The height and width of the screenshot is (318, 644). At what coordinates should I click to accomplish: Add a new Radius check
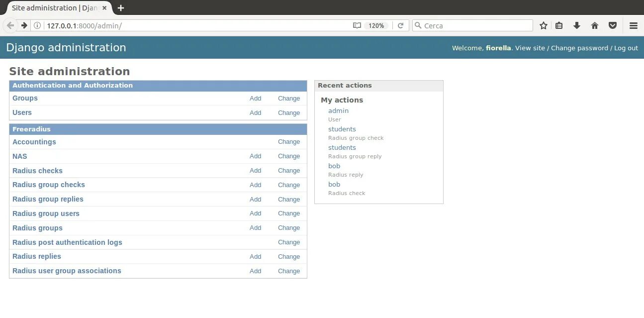(255, 171)
